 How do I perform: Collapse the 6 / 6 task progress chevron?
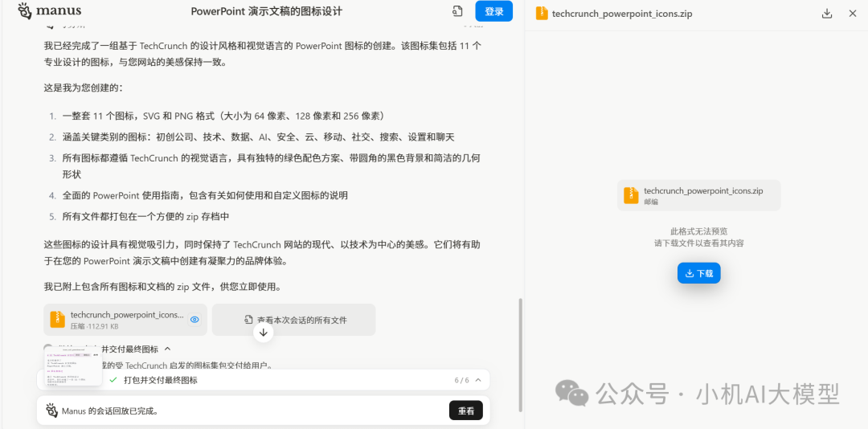pos(478,380)
